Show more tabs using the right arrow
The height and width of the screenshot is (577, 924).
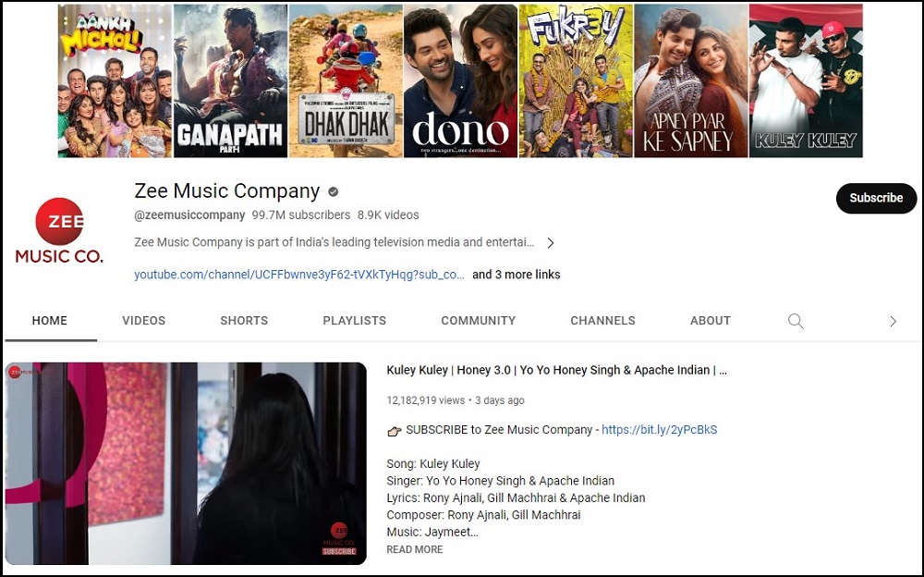point(894,321)
